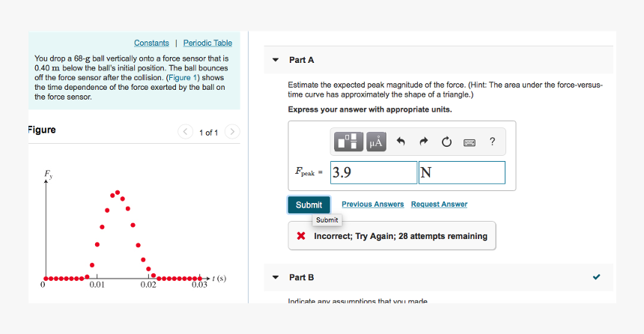Collapse the Part A section
Viewport: 644px width, 334px height.
(276, 60)
